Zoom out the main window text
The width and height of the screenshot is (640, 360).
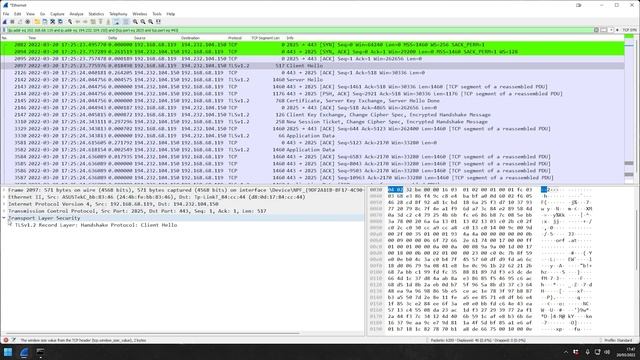click(143, 22)
